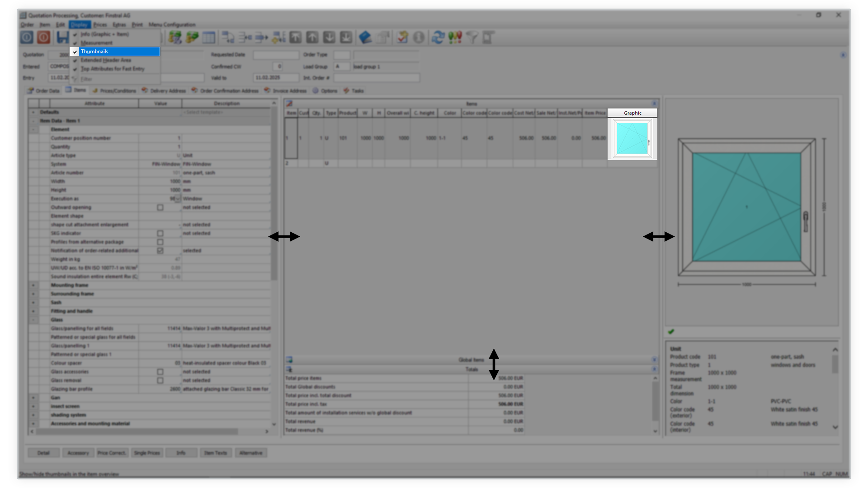The width and height of the screenshot is (868, 488).
Task: Click the red power-symbol toolbar icon
Action: pos(43,37)
